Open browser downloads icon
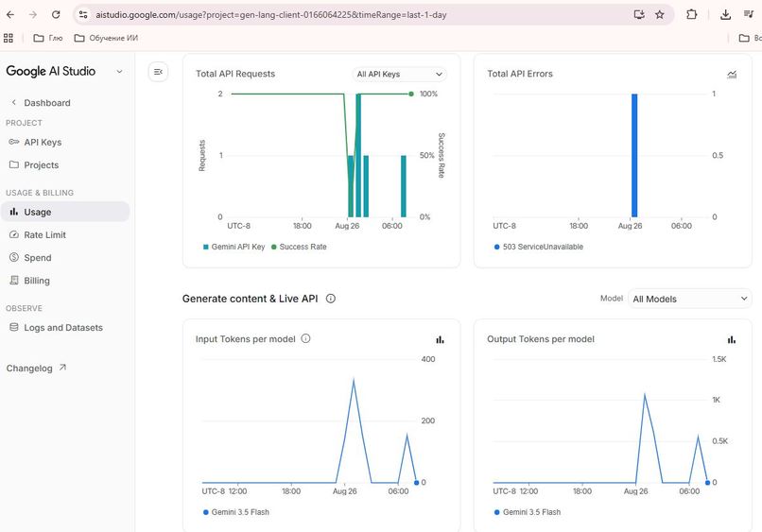The image size is (762, 532). 725,14
